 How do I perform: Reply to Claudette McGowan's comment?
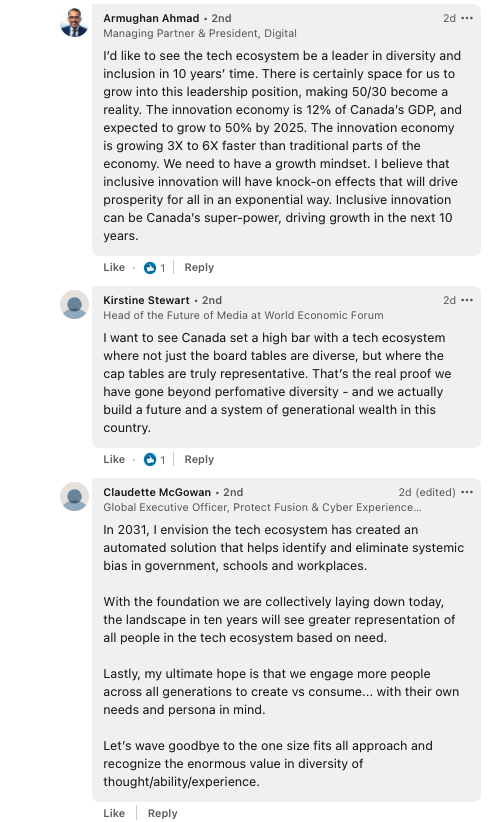(x=162, y=813)
